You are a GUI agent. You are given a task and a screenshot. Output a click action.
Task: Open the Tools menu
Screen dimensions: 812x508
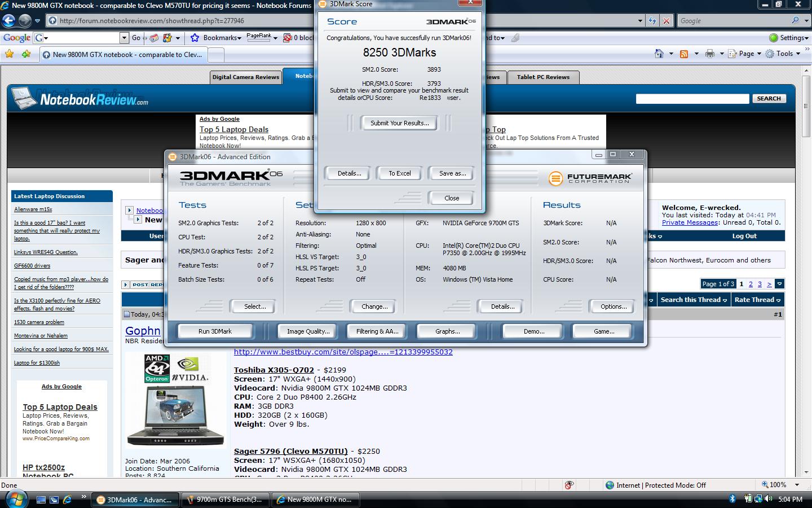click(783, 54)
